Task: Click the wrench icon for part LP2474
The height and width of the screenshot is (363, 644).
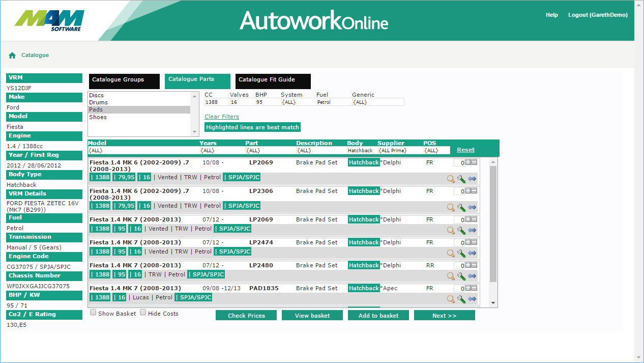Action: pyautogui.click(x=461, y=253)
